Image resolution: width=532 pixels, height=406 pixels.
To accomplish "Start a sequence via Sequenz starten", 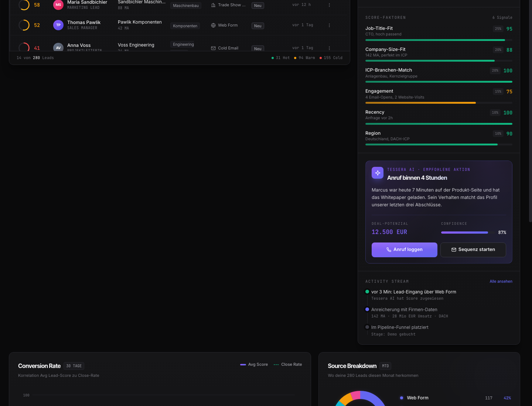I will [473, 250].
